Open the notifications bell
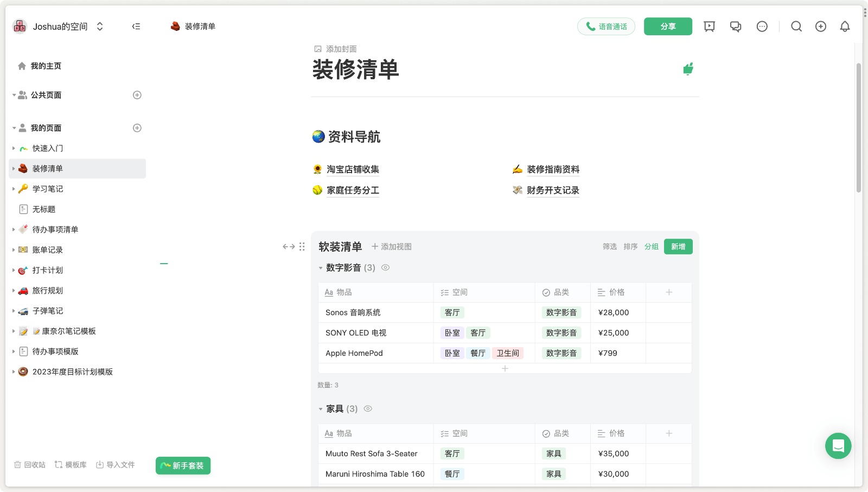The image size is (868, 492). click(845, 26)
